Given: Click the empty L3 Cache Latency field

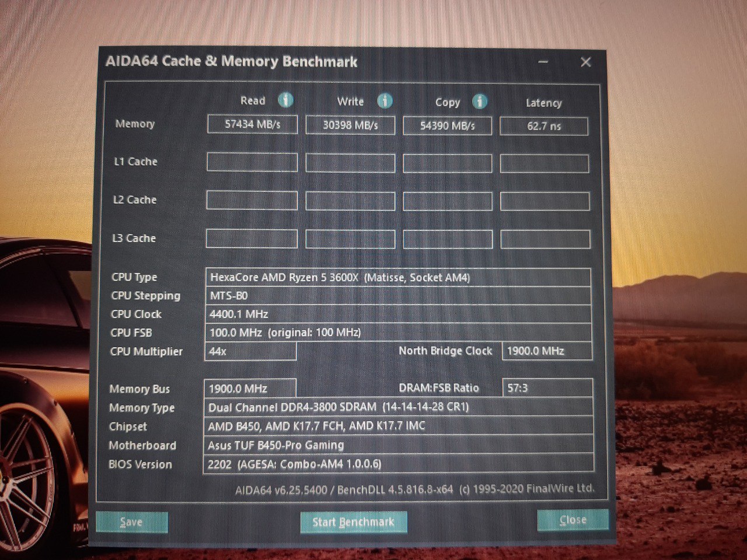Looking at the screenshot, I should click(545, 240).
